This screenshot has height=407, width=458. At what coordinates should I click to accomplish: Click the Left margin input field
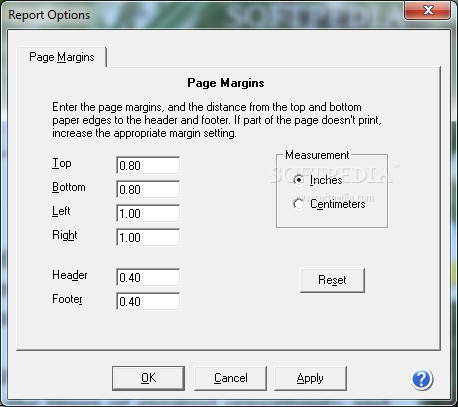(x=148, y=213)
